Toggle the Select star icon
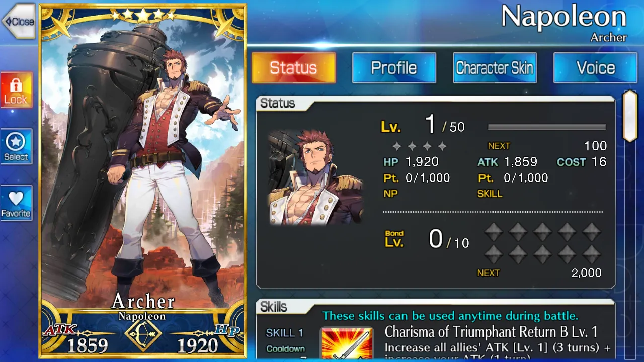Screen dimensions: 644x362 coord(16,146)
